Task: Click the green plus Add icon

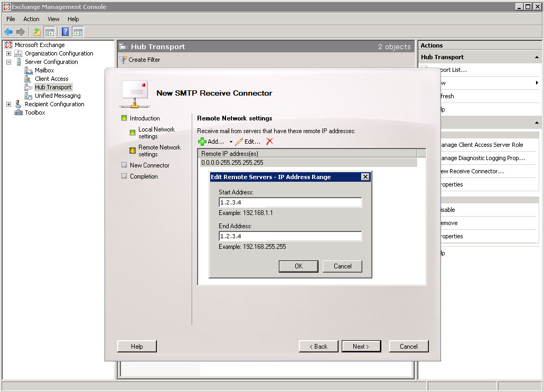Action: pos(202,142)
